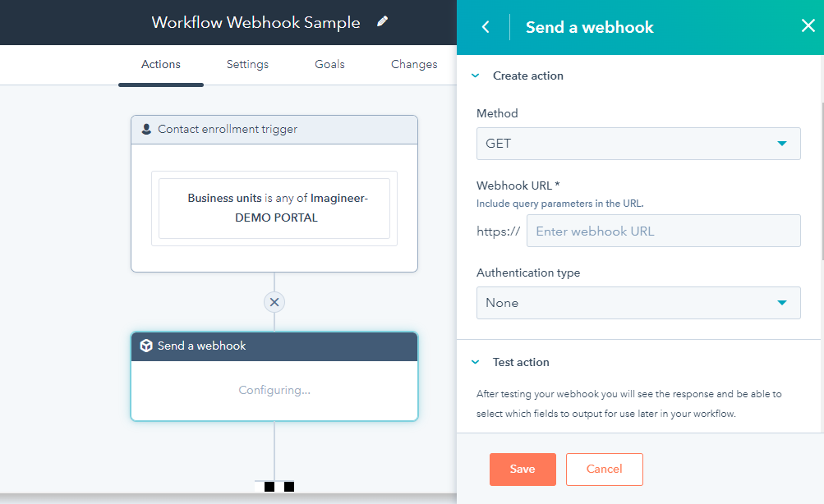Click the X icon between trigger and webhook action
The width and height of the screenshot is (824, 504).
coord(274,302)
